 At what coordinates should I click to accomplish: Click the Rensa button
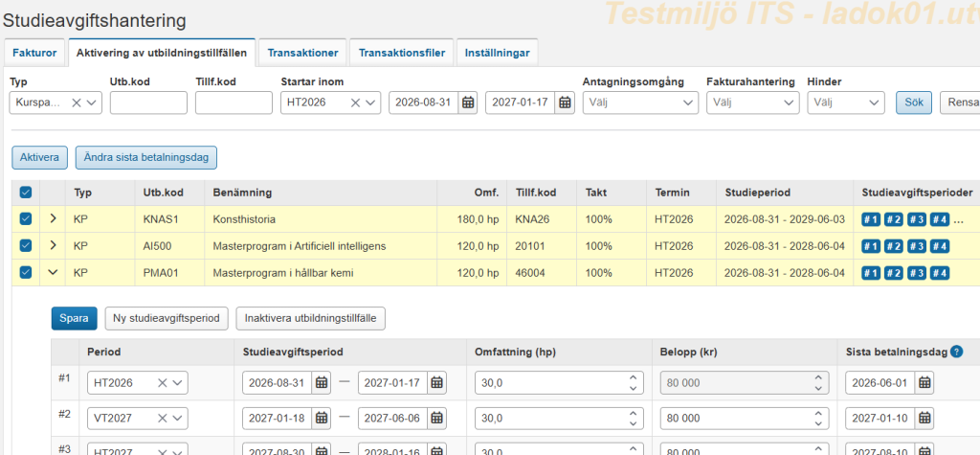(960, 102)
